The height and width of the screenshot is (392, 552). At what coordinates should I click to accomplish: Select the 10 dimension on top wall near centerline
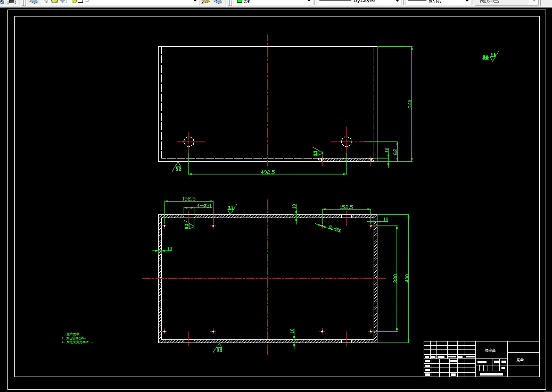click(x=294, y=206)
